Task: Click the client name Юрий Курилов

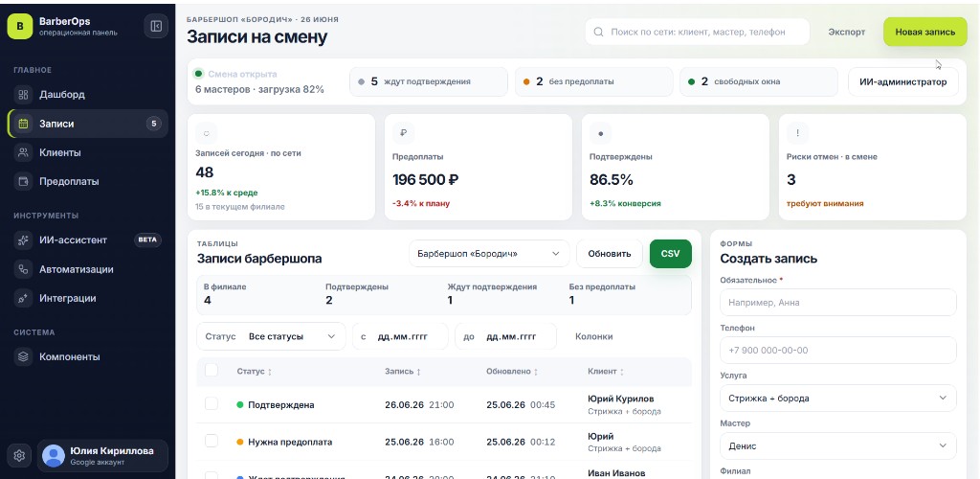Action: (621, 399)
